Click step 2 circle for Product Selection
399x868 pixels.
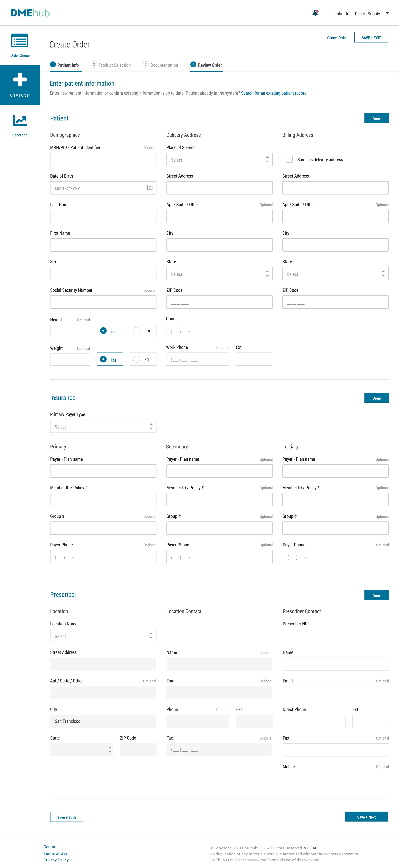[94, 64]
